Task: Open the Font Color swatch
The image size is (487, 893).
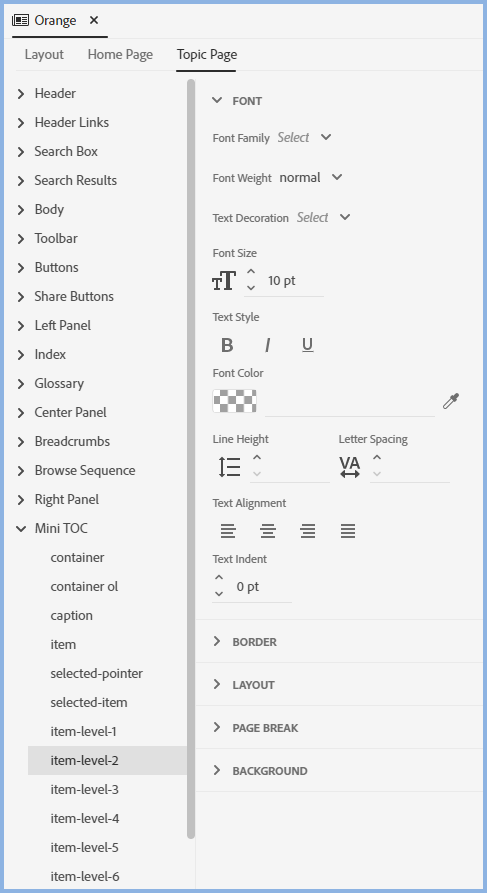Action: pyautogui.click(x=234, y=401)
